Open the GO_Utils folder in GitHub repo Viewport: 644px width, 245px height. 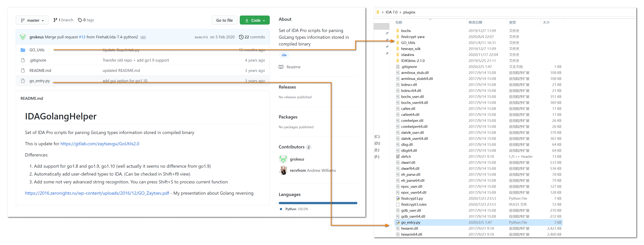37,50
